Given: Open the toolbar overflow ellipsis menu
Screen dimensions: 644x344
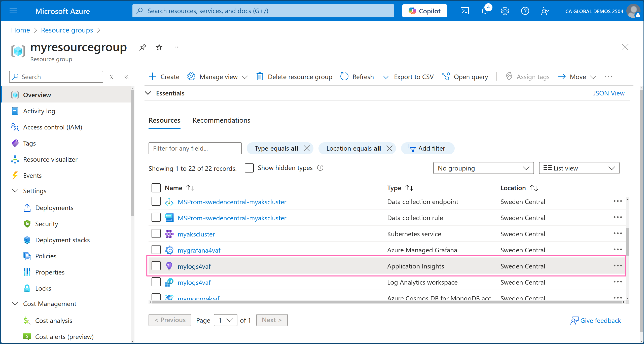Looking at the screenshot, I should tap(608, 77).
